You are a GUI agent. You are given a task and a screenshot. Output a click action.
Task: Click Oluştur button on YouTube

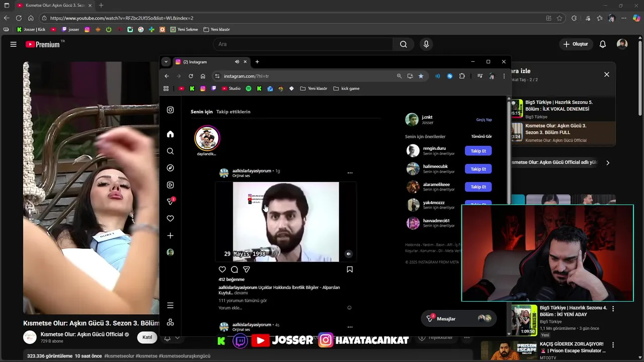point(576,44)
